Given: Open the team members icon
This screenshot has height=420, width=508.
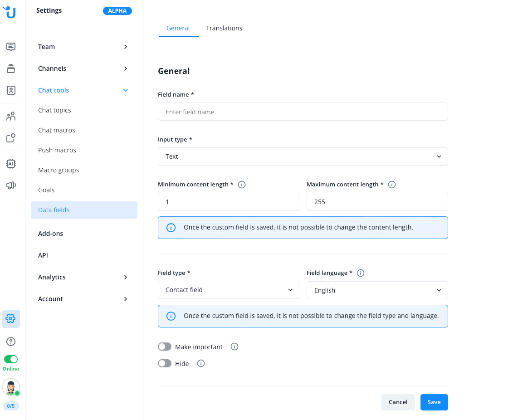Looking at the screenshot, I should 11,117.
